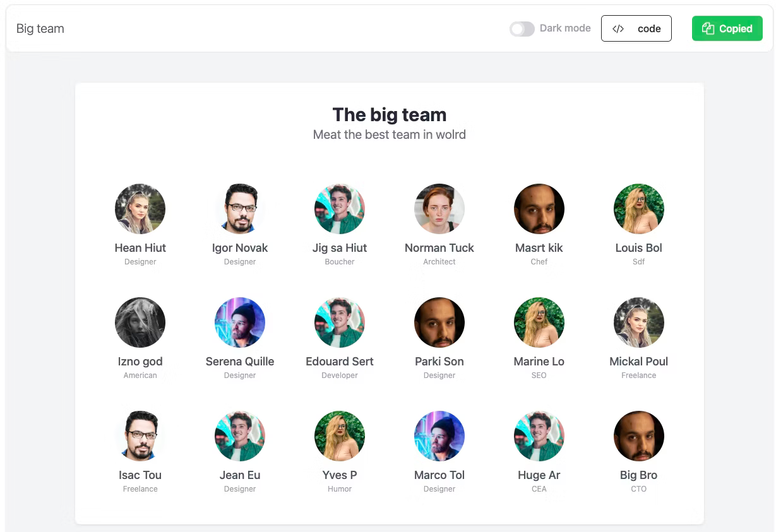Open Yves P's avatar photo
Viewport: 776px width, 532px height.
pyautogui.click(x=340, y=436)
